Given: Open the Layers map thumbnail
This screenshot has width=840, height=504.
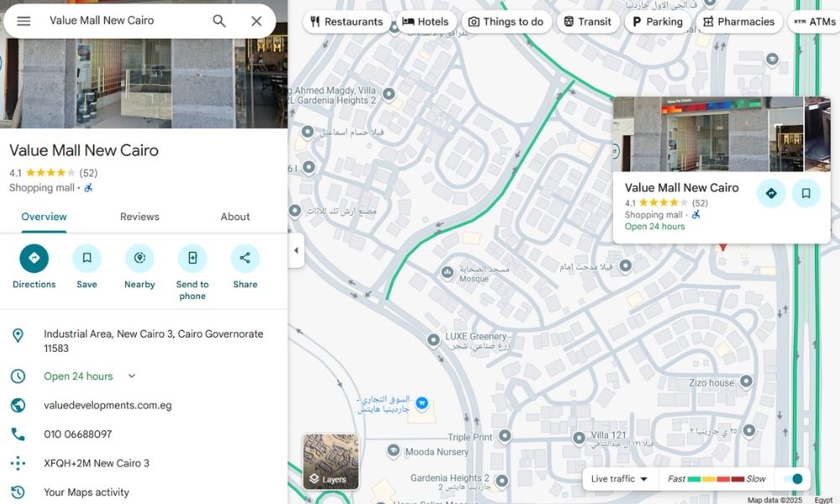Looking at the screenshot, I should [331, 461].
